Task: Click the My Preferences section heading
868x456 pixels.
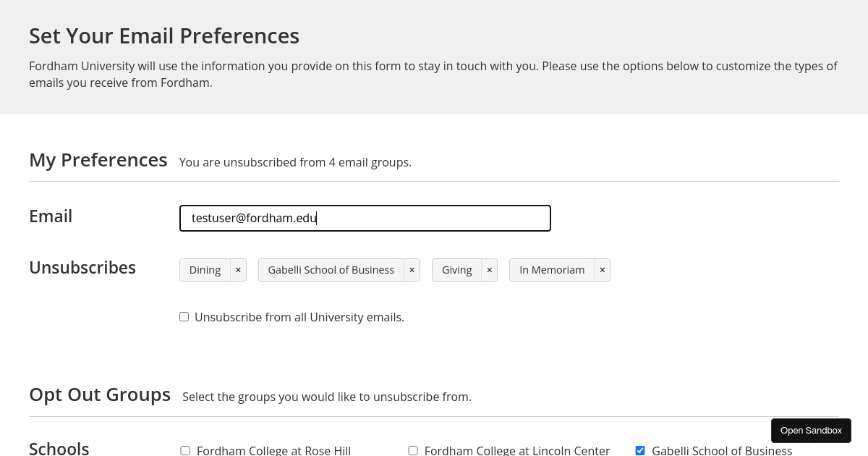Action: pos(98,160)
